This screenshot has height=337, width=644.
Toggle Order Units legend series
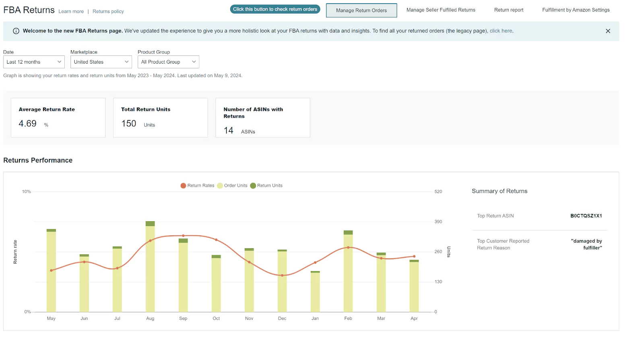pos(232,185)
